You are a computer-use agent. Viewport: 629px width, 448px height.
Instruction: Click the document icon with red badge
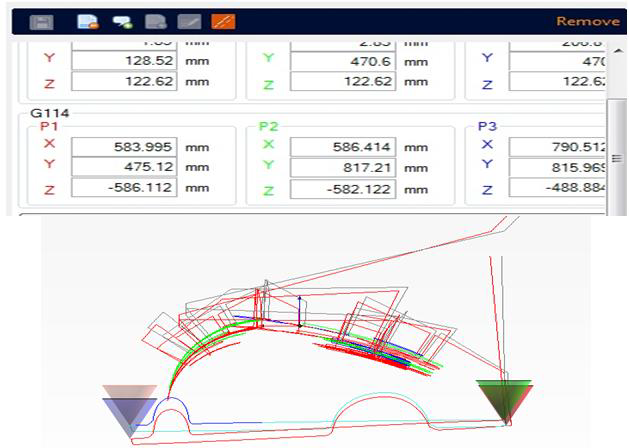point(87,21)
